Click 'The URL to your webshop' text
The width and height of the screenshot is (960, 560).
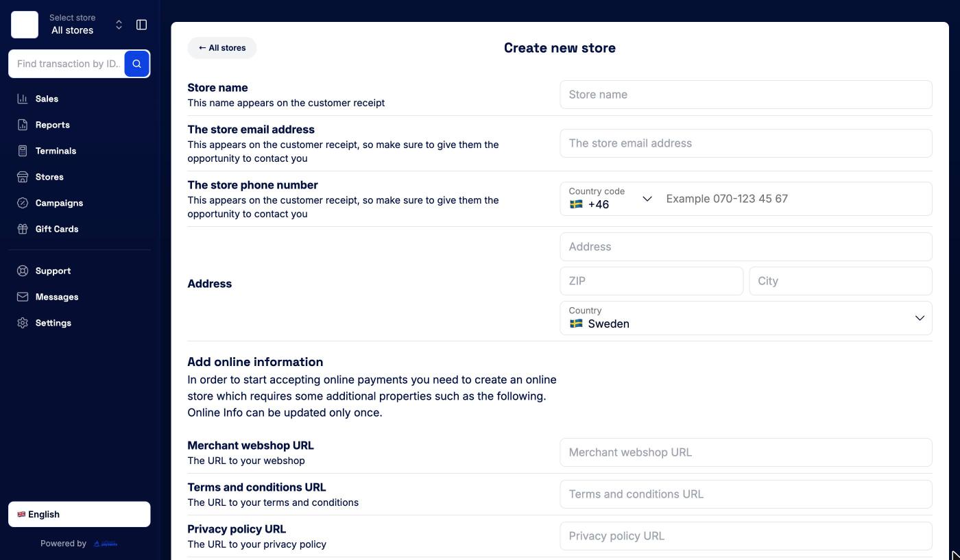coord(246,461)
